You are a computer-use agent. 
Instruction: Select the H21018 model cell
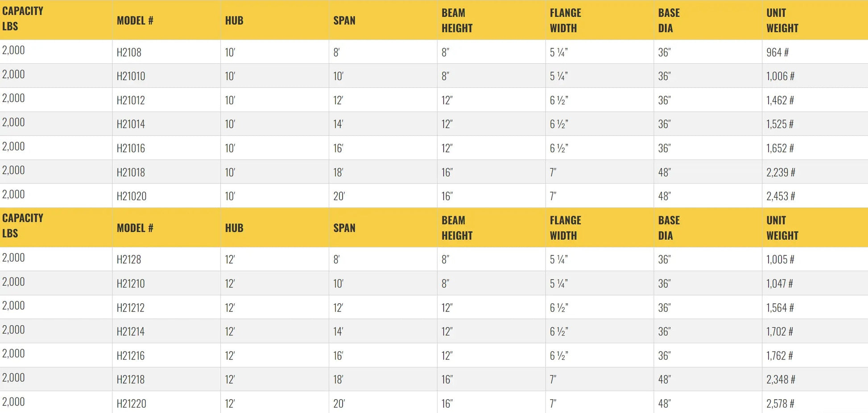point(131,172)
